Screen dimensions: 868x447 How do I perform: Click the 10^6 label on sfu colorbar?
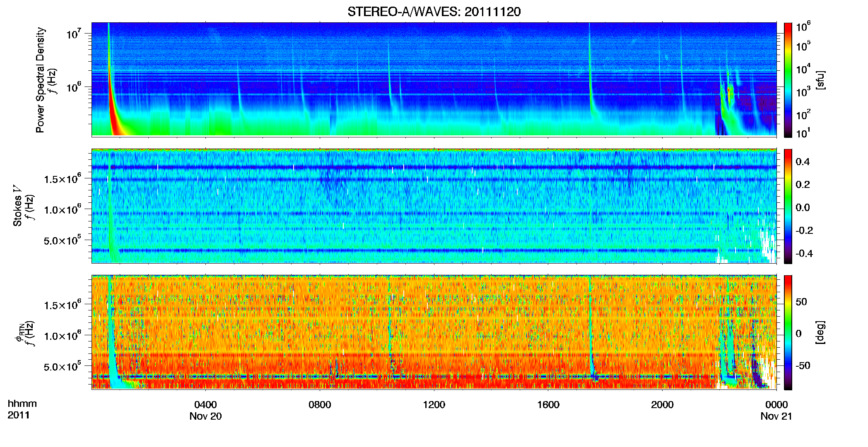[803, 27]
